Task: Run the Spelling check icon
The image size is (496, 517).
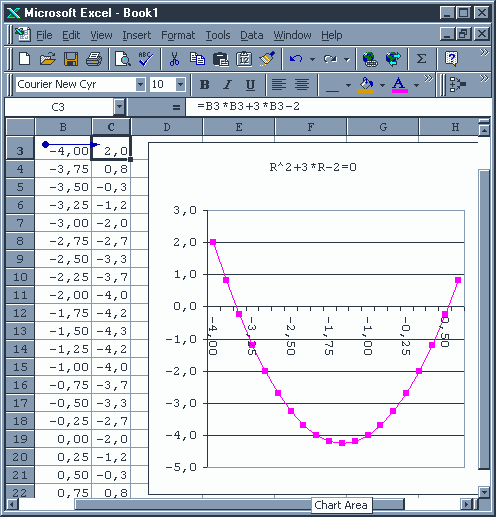Action: pyautogui.click(x=146, y=59)
